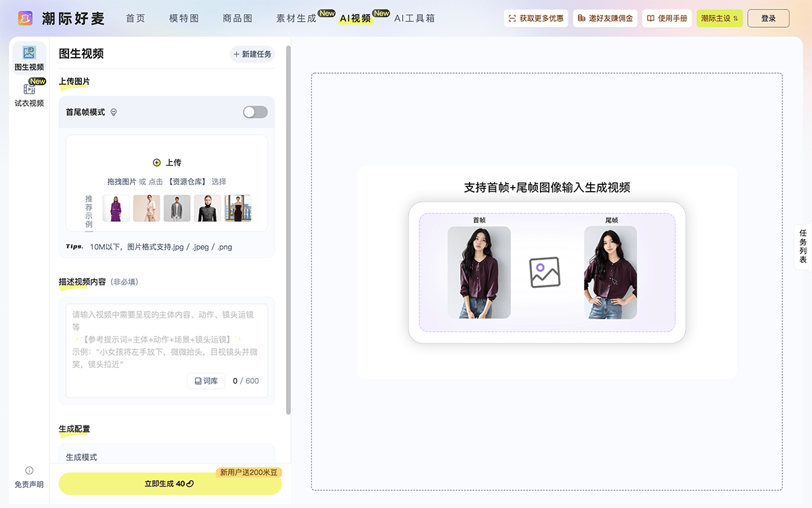
Task: Expand the 任务列表 side panel
Action: pyautogui.click(x=803, y=247)
